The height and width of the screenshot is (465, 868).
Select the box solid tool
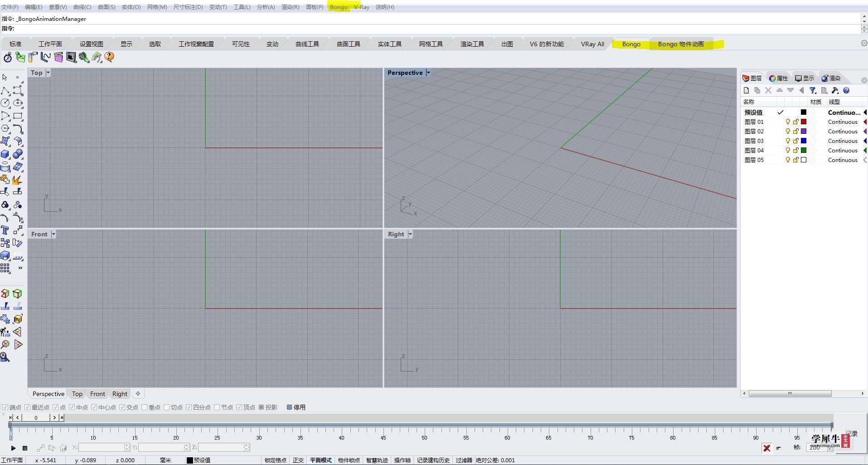pos(5,154)
